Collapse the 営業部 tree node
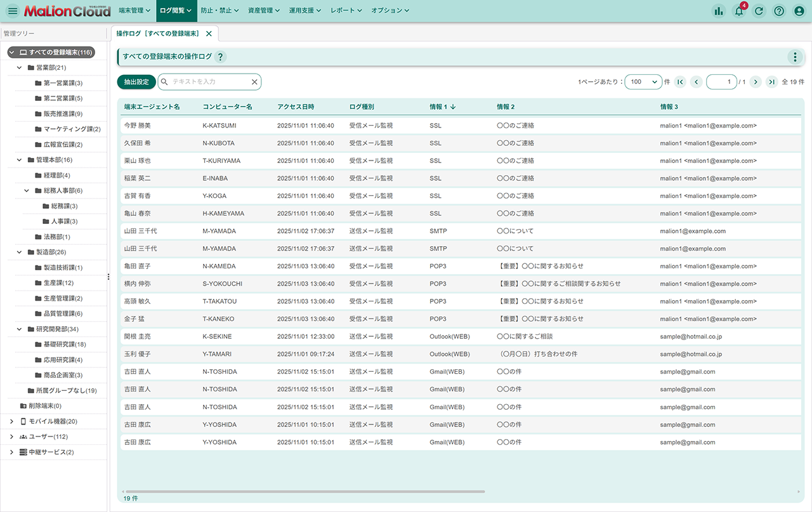Image resolution: width=812 pixels, height=512 pixels. (x=20, y=67)
